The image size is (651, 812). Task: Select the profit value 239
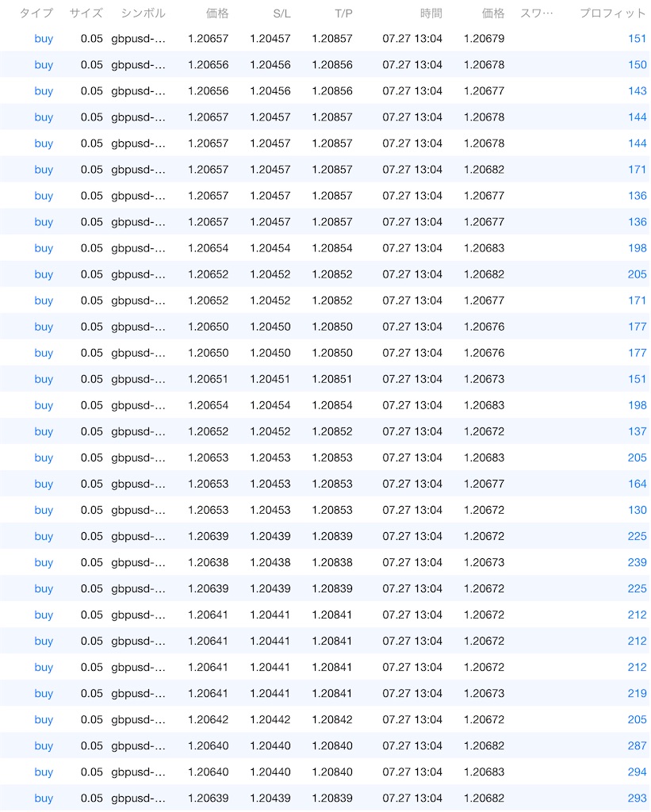pyautogui.click(x=637, y=562)
